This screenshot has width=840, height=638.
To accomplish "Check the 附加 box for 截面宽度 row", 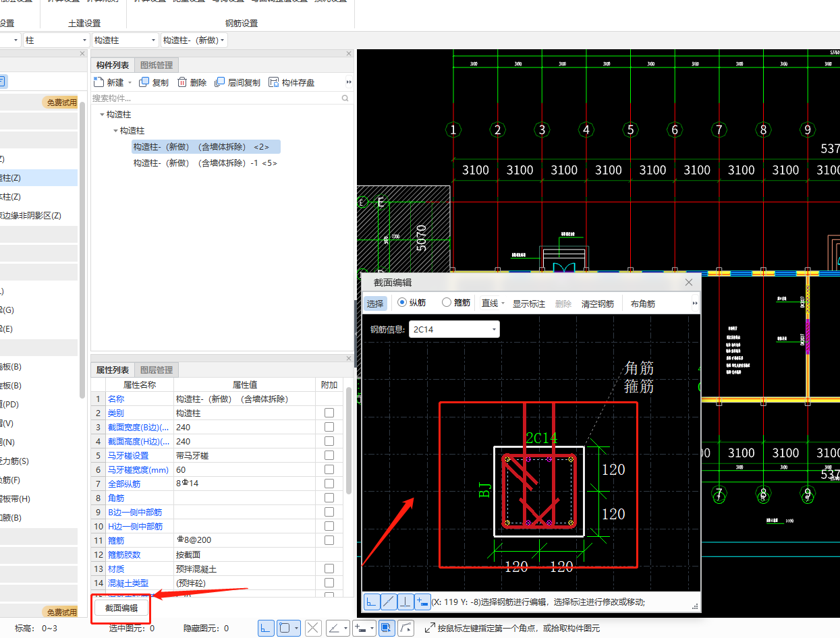I will coord(329,427).
